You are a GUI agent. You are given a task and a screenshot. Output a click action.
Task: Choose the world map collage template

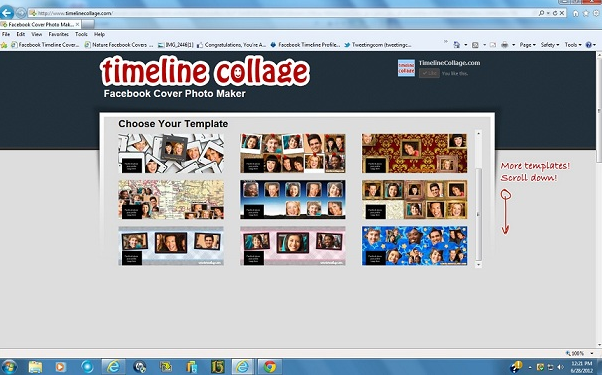click(x=171, y=200)
